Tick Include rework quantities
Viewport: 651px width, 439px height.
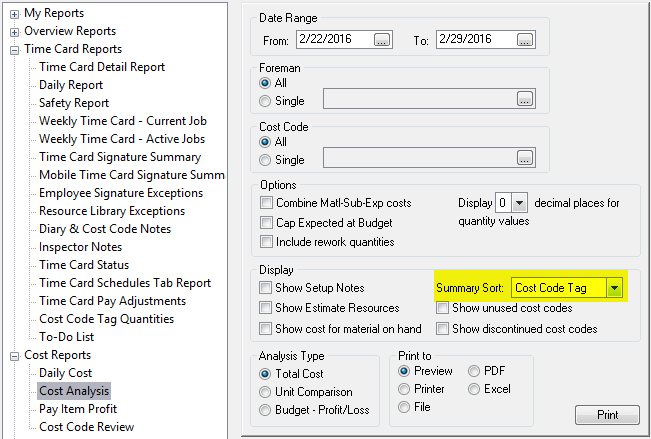266,242
